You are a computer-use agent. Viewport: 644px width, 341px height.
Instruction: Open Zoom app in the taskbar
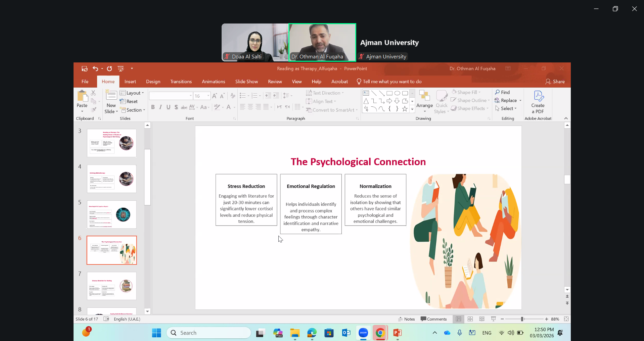pyautogui.click(x=363, y=333)
